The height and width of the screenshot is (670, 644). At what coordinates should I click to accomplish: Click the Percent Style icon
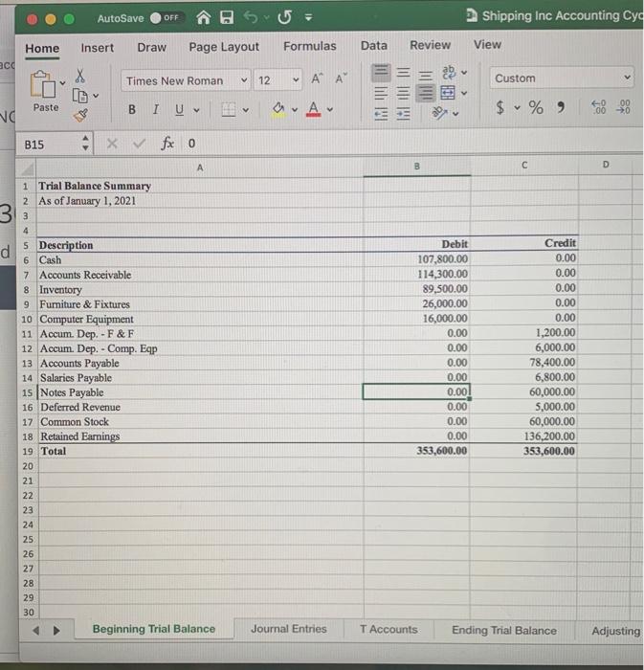click(x=536, y=107)
